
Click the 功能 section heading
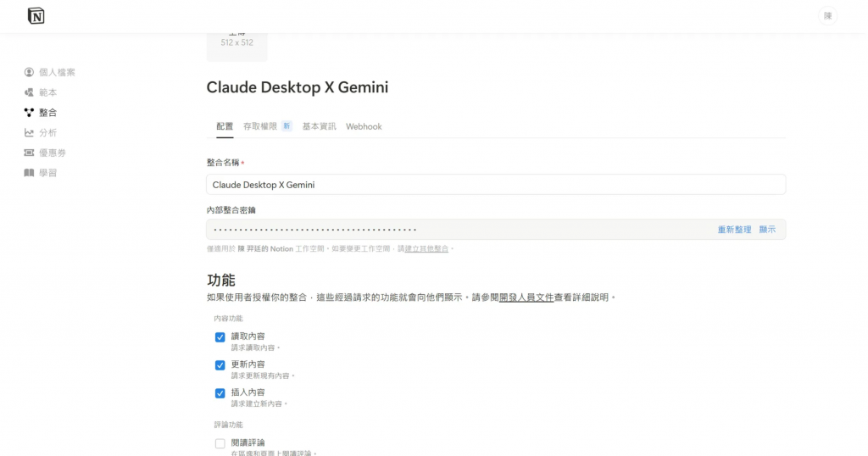221,280
